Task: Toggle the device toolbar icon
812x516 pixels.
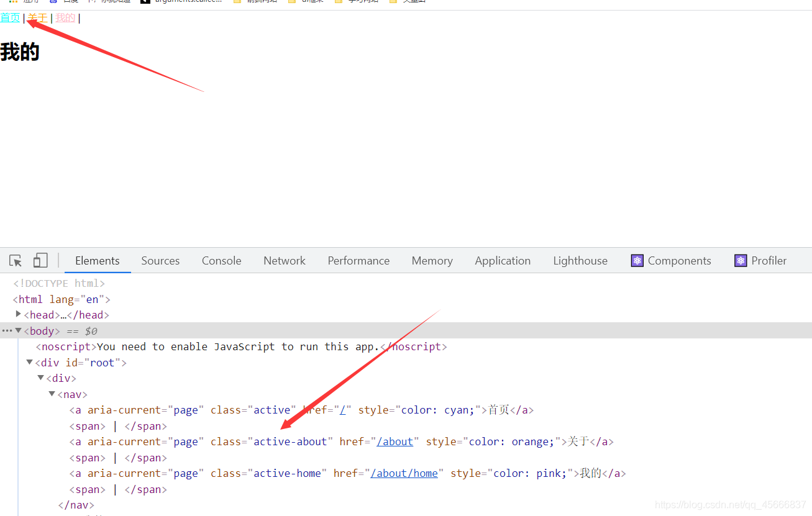Action: [x=40, y=260]
